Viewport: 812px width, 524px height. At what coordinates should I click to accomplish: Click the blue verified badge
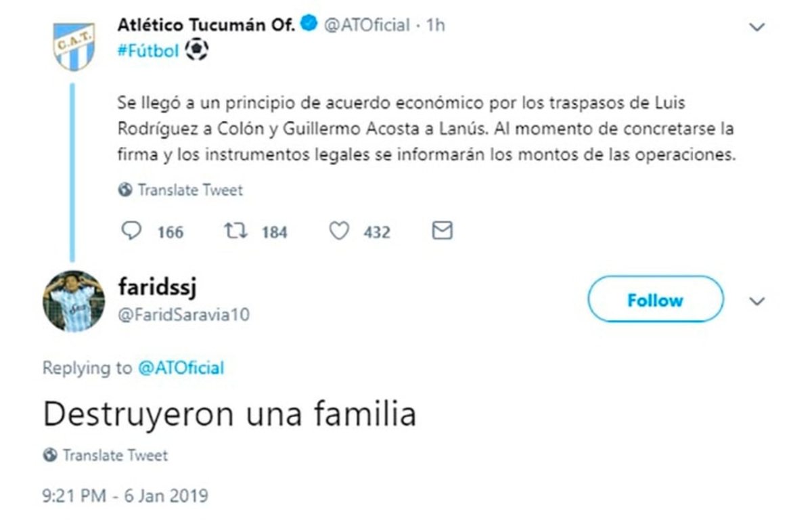pyautogui.click(x=308, y=26)
